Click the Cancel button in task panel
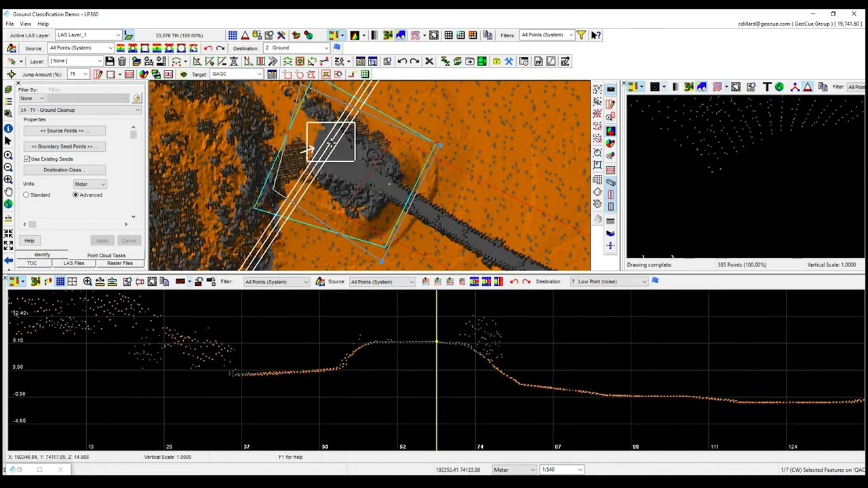Image resolution: width=868 pixels, height=488 pixels. coord(129,241)
